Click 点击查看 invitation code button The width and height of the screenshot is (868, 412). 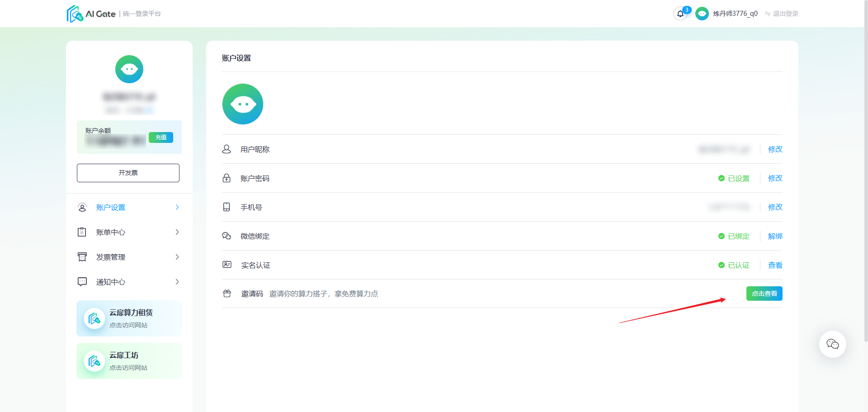(764, 294)
